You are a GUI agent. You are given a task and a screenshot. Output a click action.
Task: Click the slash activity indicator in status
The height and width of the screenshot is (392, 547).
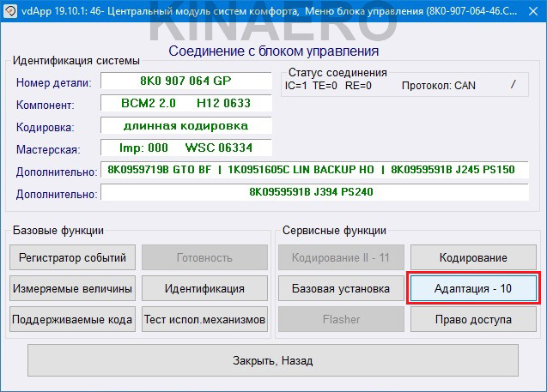click(x=514, y=85)
